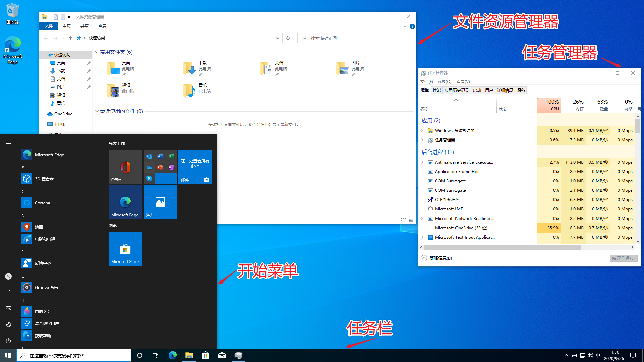Open the 下载 folder in common folders
The image size is (644, 362).
(197, 69)
